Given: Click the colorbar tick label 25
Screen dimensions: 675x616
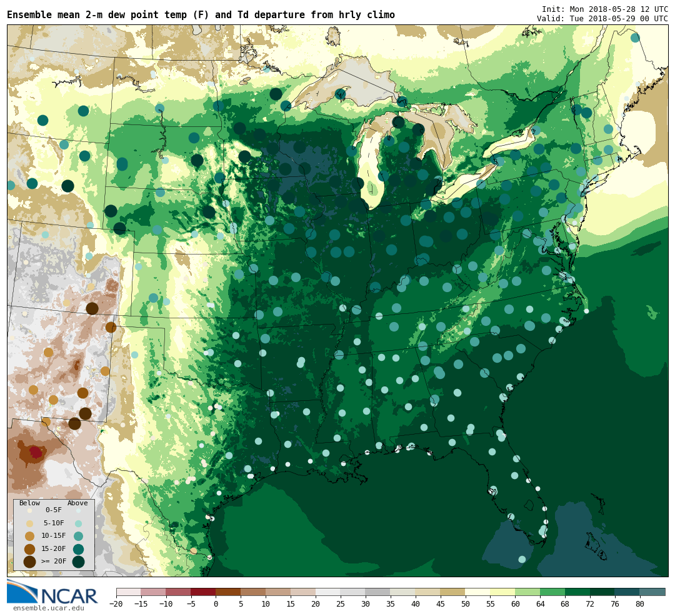Looking at the screenshot, I should click(341, 604).
